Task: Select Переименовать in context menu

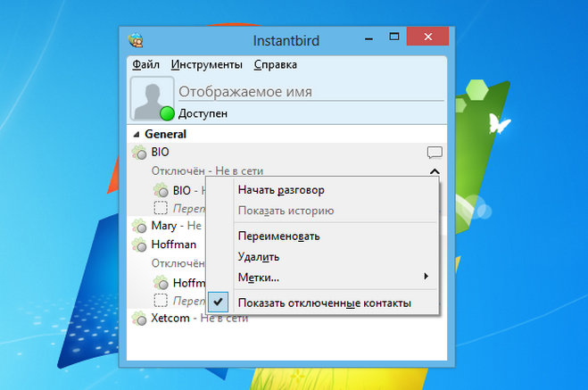Action: tap(322, 236)
